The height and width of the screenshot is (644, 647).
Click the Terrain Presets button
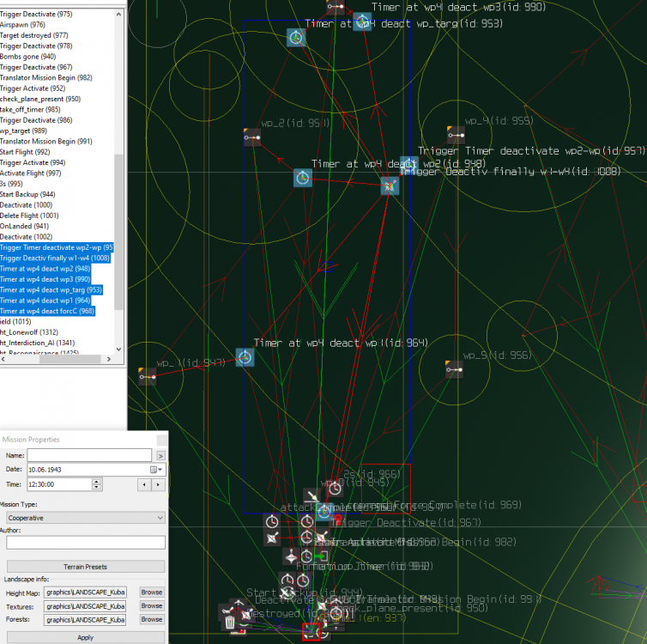(x=84, y=567)
